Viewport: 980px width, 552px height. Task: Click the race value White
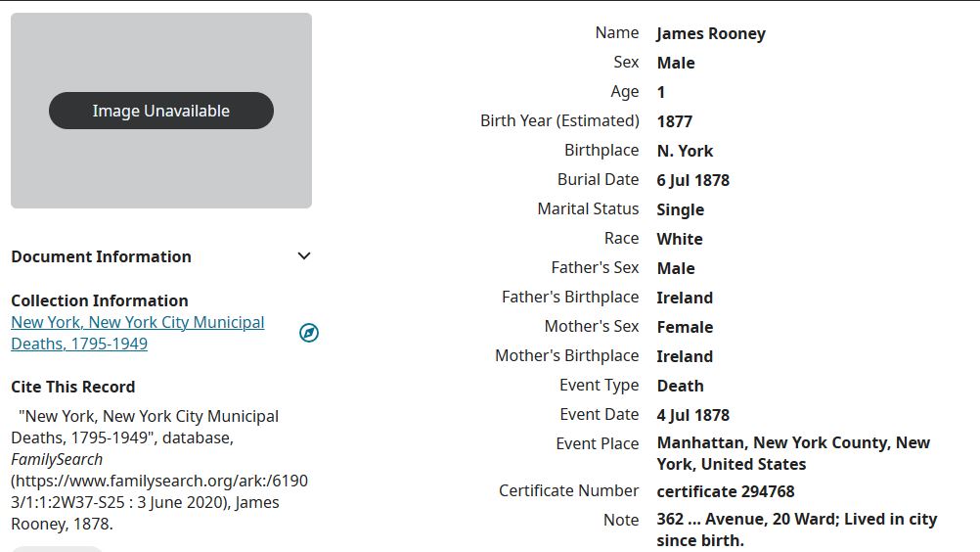[x=680, y=239]
